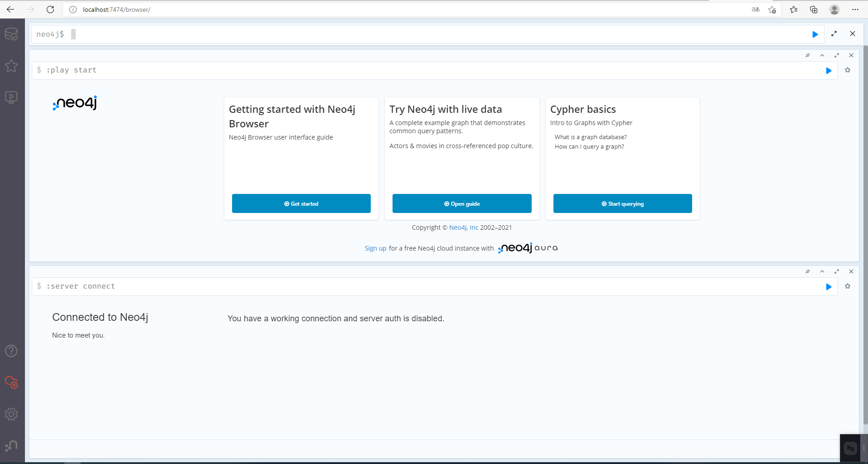Click the :play start command text
The image size is (868, 464).
pos(72,70)
